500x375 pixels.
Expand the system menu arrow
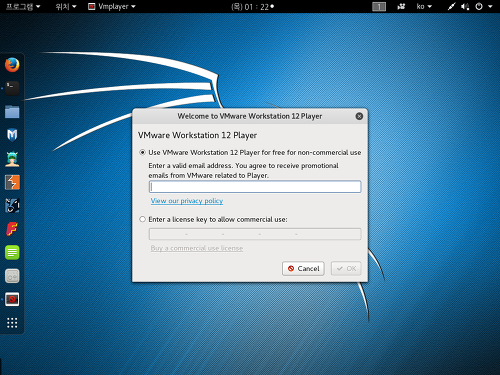tap(490, 6)
